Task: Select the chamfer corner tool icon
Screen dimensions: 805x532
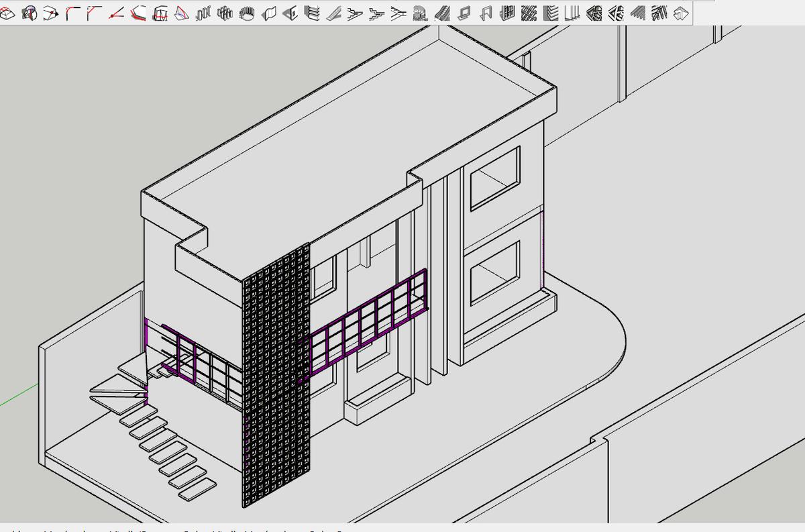Action: (x=94, y=13)
